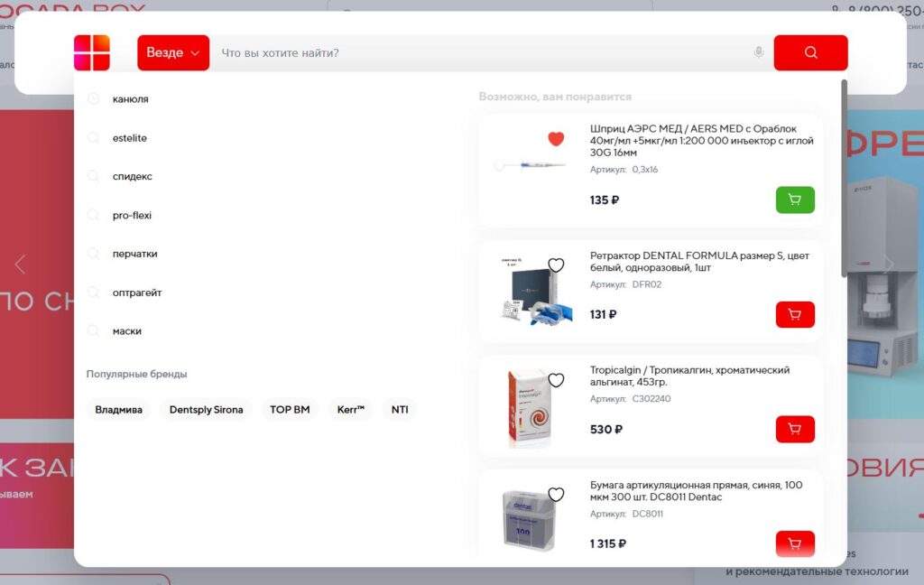
Task: Choose the NTI brand chip
Action: click(400, 409)
